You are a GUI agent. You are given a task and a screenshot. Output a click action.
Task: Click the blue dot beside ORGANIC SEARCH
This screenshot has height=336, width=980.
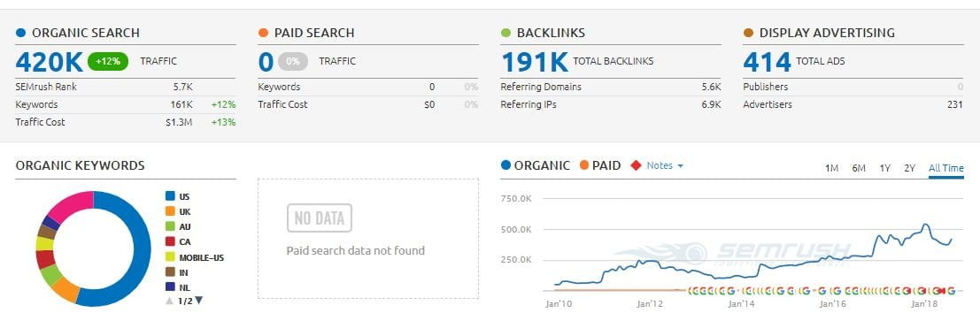coord(21,33)
